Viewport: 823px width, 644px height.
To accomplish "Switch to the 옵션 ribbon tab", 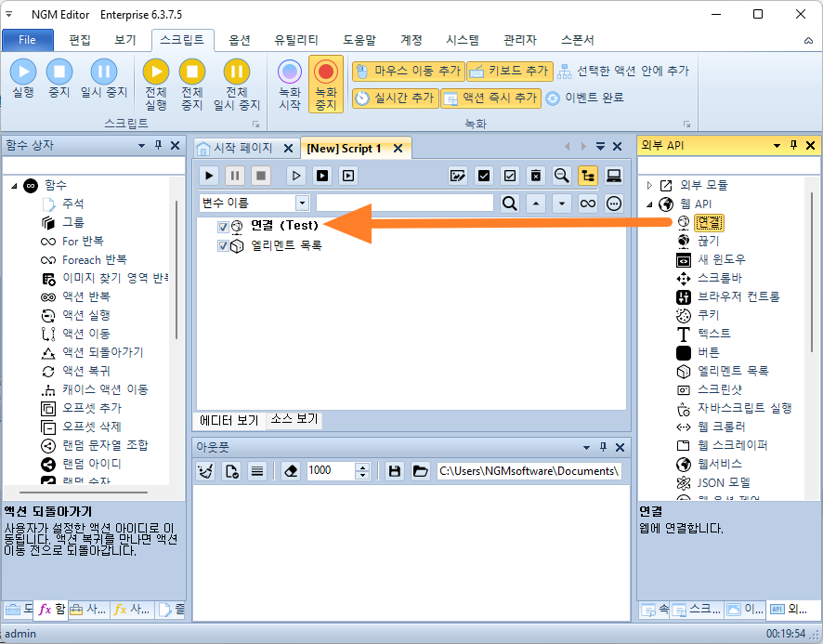I will coord(240,40).
